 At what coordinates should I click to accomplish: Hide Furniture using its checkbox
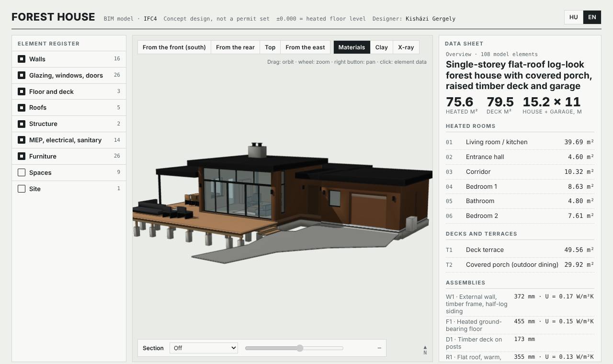point(22,156)
